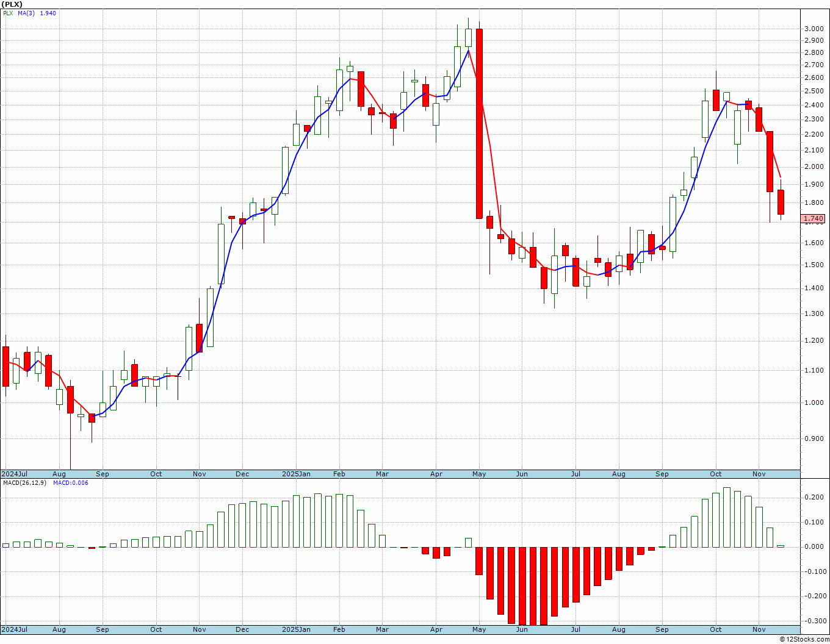Screen dimensions: 830x644
Task: Click the highlighted 1.740 current price tag
Action: (x=814, y=218)
